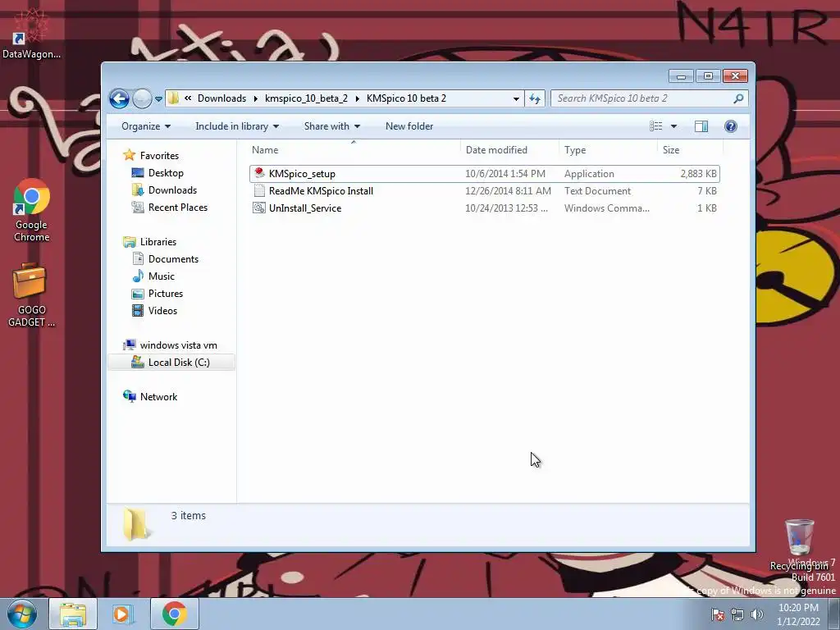Click the Help question mark icon
The image size is (840, 630).
point(730,126)
